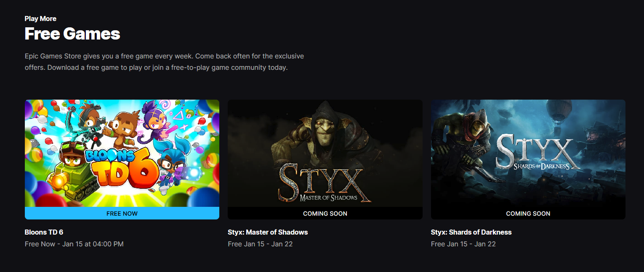
Task: Open the Styx: Shards of Darkness title link
Action: tap(471, 232)
